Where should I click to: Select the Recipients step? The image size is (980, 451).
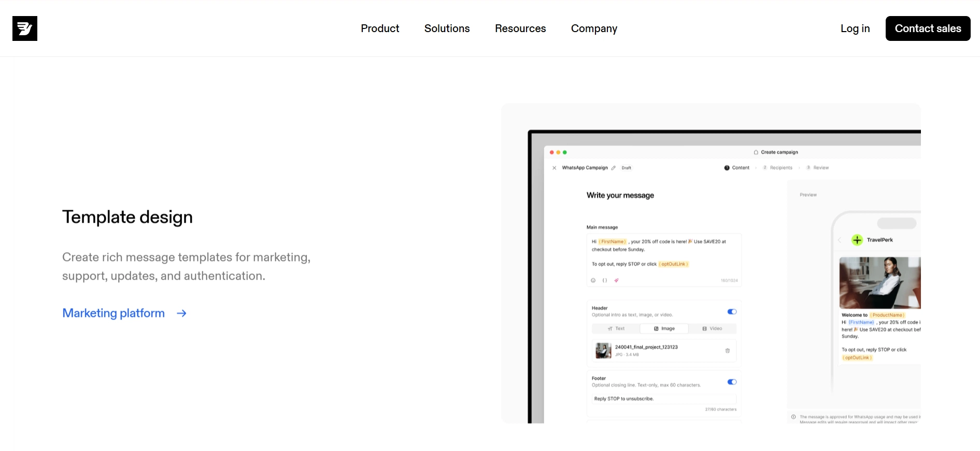click(778, 168)
